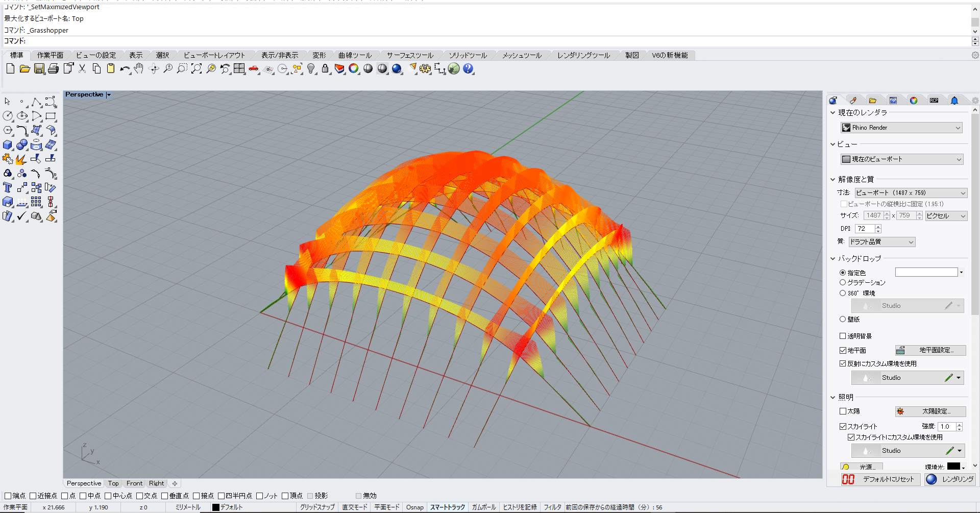The width and height of the screenshot is (980, 513).
Task: Click the Zoom extents icon
Action: pos(197,68)
